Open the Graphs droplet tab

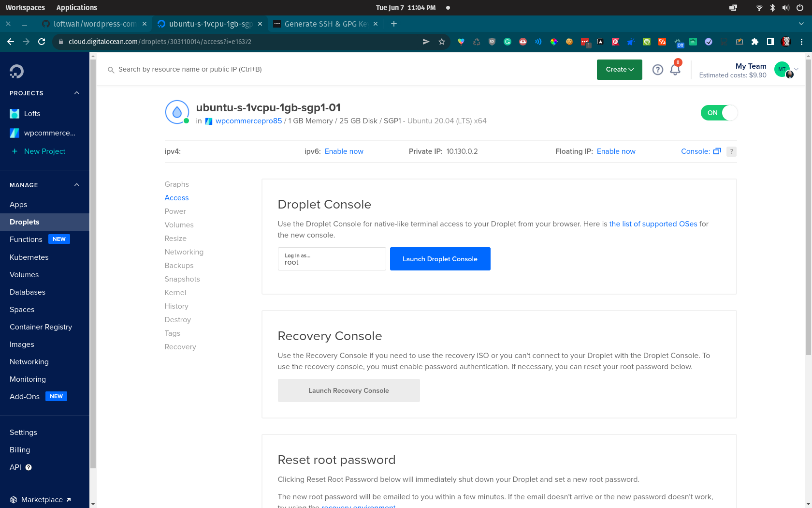coord(176,184)
